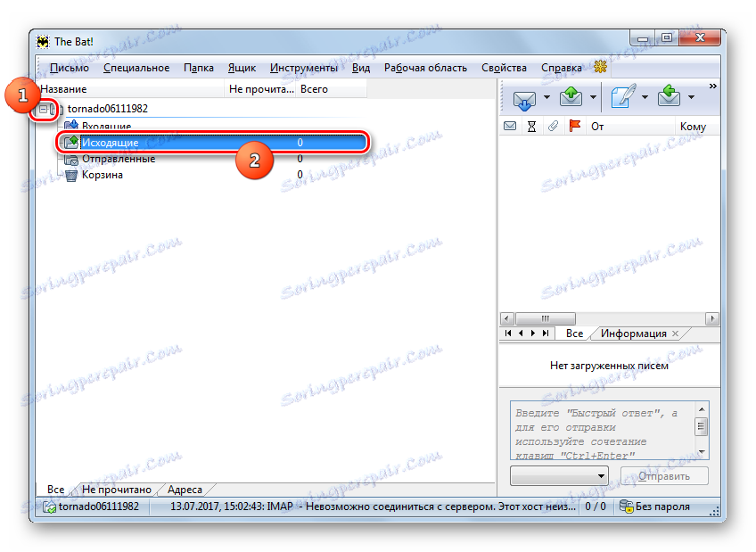This screenshot has height=552, width=756.
Task: Open the Папка menu
Action: pos(199,68)
